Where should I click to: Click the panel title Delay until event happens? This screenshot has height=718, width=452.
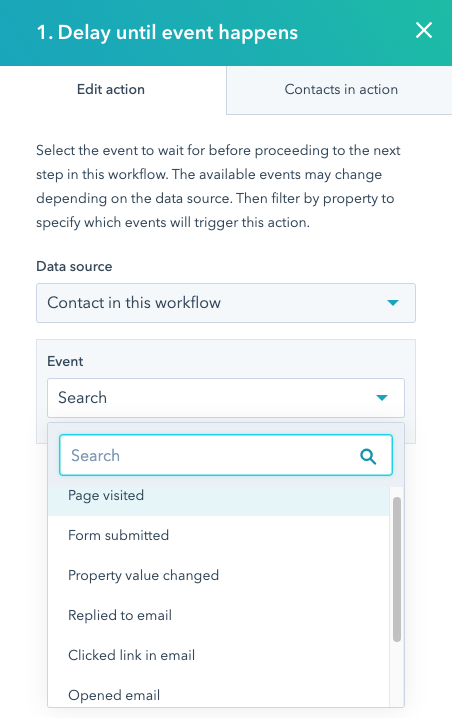[167, 33]
